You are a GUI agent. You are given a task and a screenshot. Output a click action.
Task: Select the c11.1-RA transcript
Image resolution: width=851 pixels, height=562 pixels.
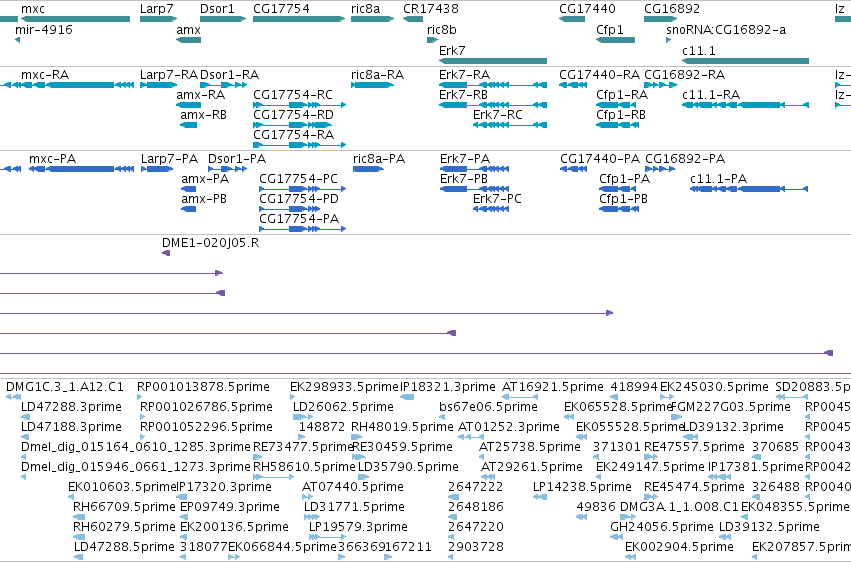tap(746, 105)
